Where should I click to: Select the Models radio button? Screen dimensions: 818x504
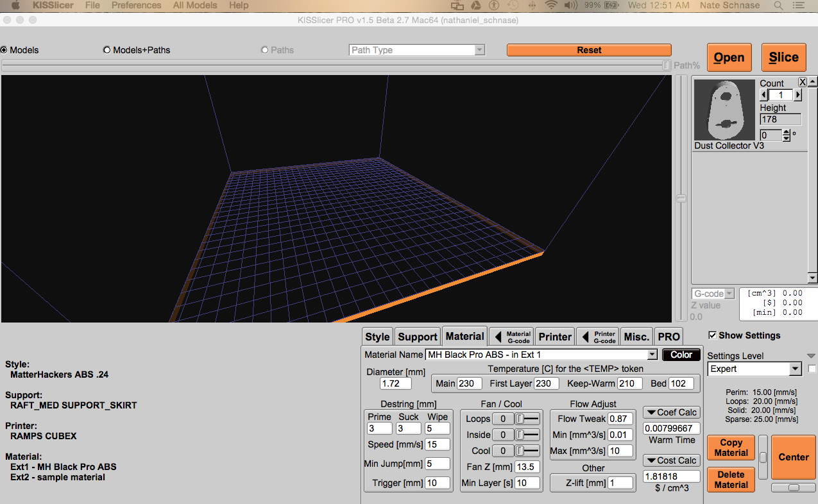[4, 50]
